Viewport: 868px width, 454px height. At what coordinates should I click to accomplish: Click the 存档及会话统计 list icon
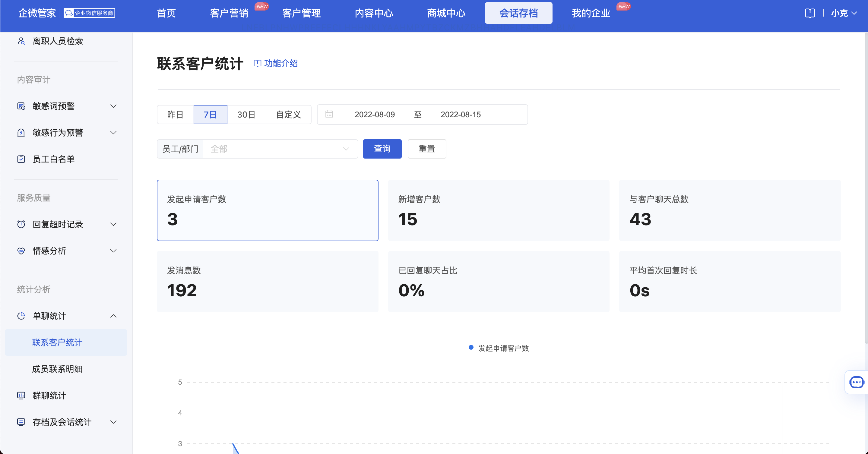pos(21,422)
